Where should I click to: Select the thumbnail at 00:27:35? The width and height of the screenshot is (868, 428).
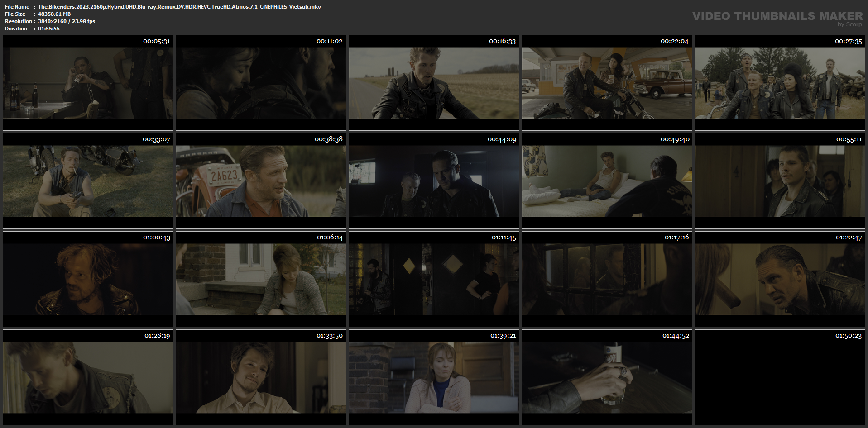(780, 83)
